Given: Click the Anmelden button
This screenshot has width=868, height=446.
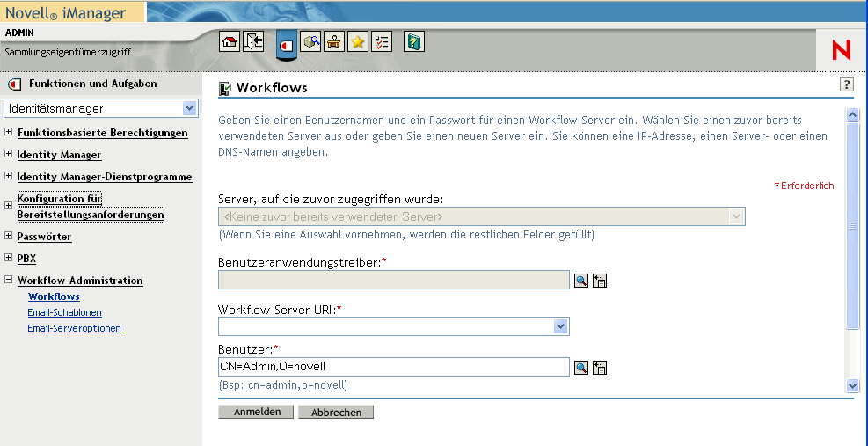Looking at the screenshot, I should click(256, 412).
